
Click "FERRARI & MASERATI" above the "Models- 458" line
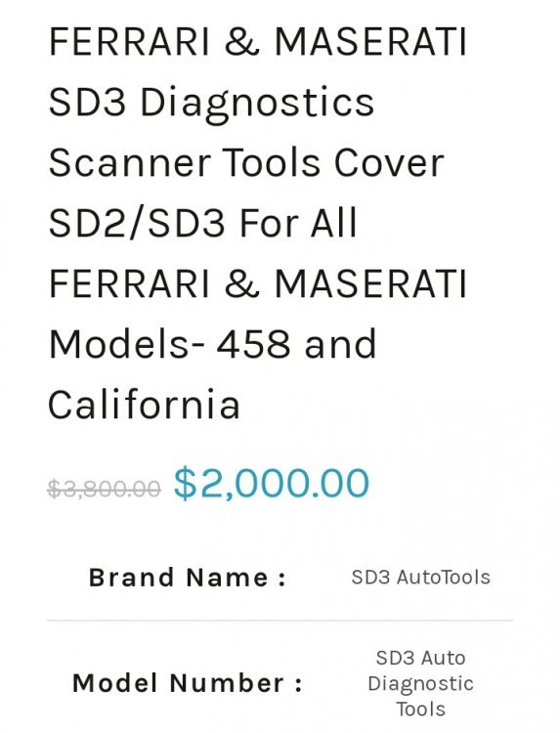click(x=258, y=283)
